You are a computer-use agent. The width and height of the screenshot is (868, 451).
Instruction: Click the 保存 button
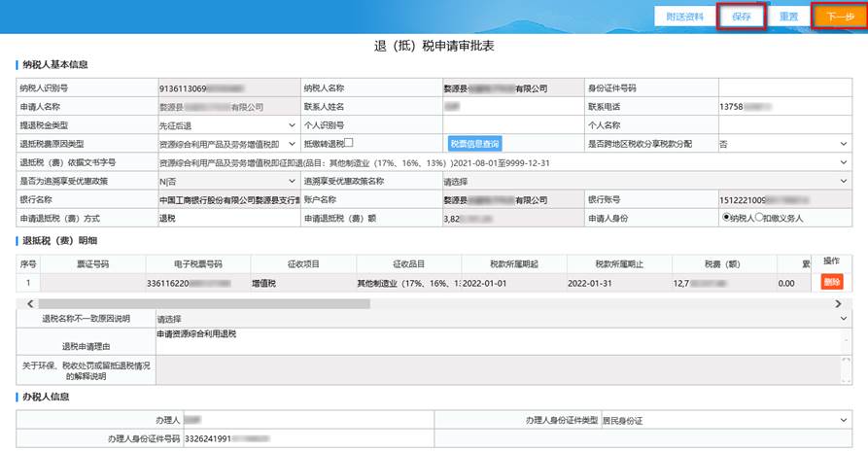[x=741, y=17]
